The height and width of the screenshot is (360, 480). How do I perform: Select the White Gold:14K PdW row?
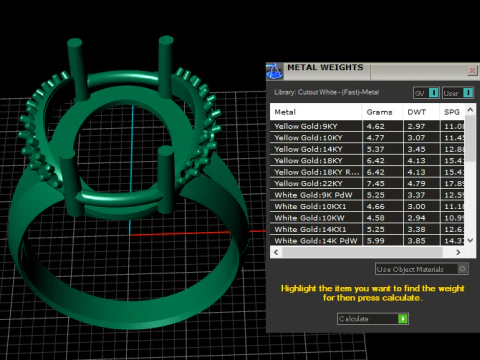(367, 241)
